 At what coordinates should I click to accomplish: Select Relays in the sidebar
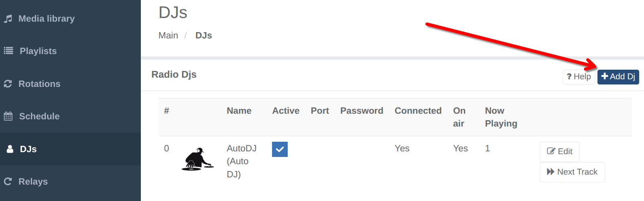[x=33, y=182]
